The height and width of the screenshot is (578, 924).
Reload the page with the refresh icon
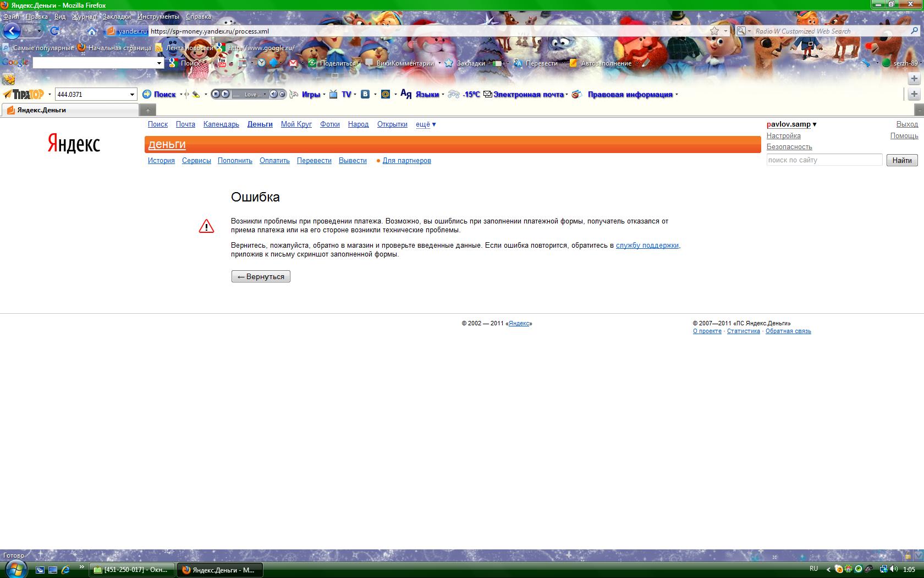tap(54, 31)
